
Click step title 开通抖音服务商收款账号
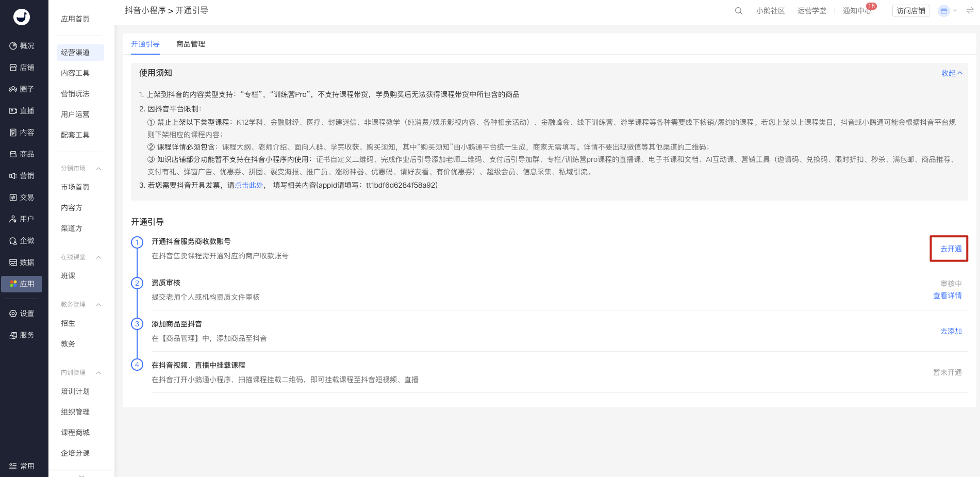click(191, 241)
